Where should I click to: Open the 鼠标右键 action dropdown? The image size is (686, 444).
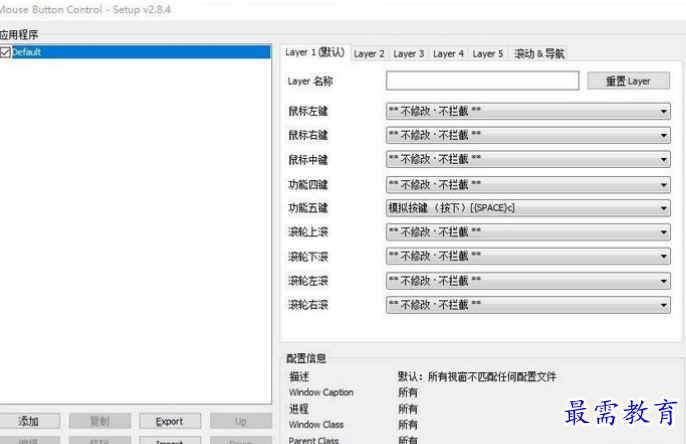click(528, 135)
